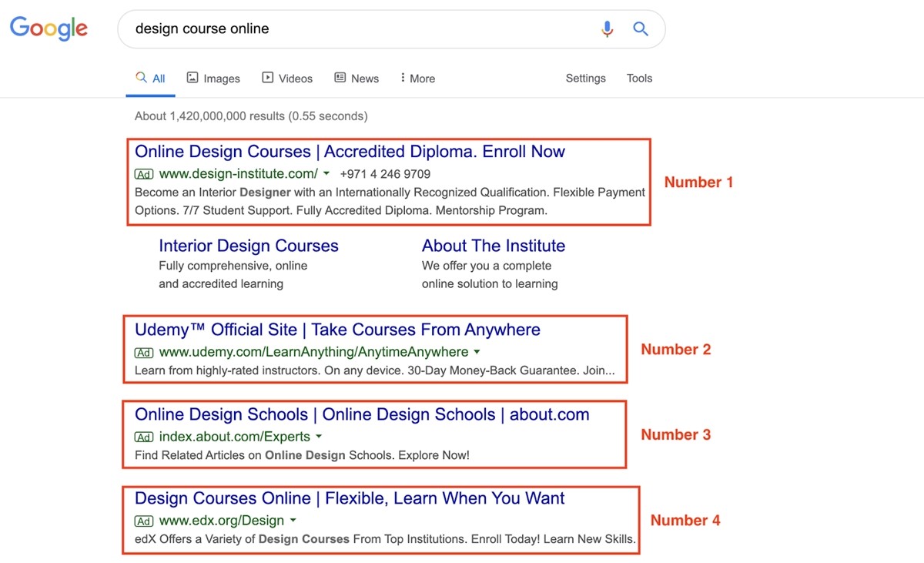Expand the arrow next to the udemy.com URL
Screen dimensions: 924x563
click(477, 352)
